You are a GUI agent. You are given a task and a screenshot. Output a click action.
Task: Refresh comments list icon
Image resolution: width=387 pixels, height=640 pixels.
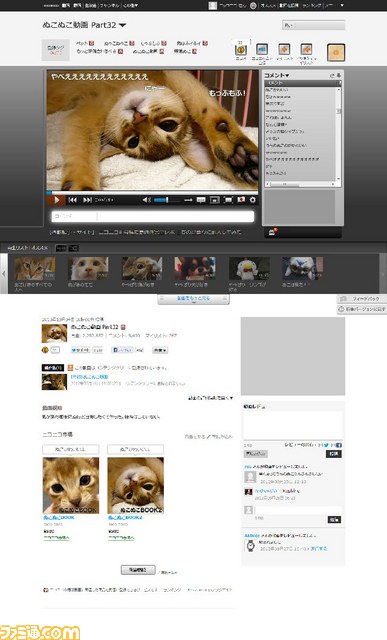pos(332,76)
